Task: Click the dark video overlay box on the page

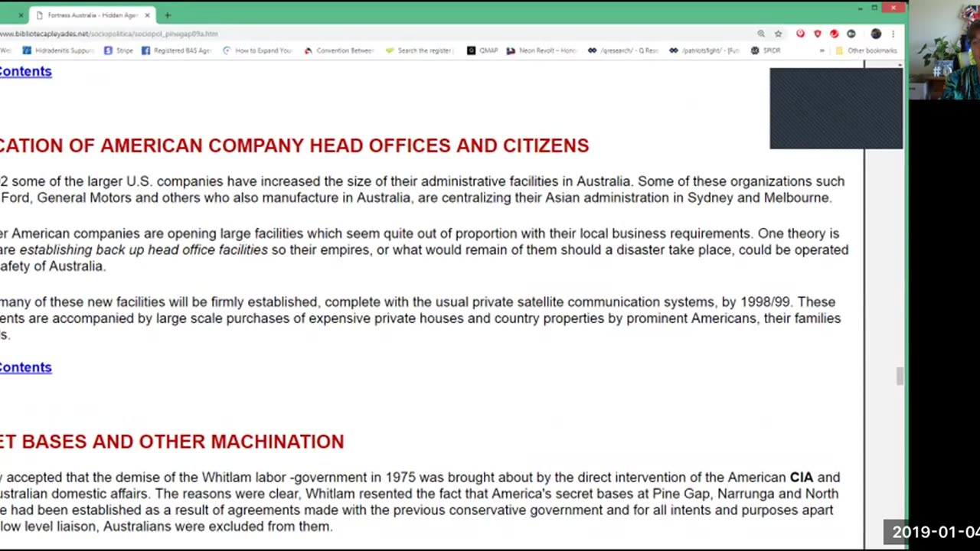Action: [x=836, y=108]
